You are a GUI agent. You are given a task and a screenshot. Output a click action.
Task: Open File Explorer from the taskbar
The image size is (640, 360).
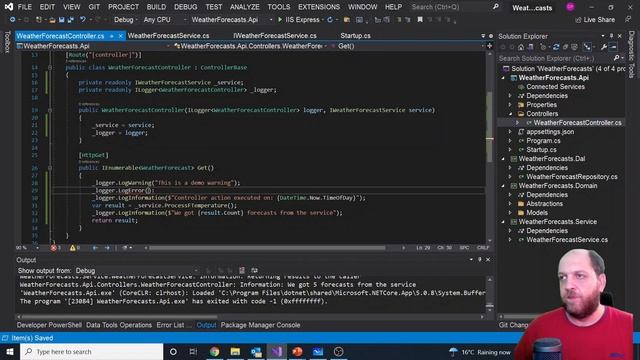click(235, 351)
